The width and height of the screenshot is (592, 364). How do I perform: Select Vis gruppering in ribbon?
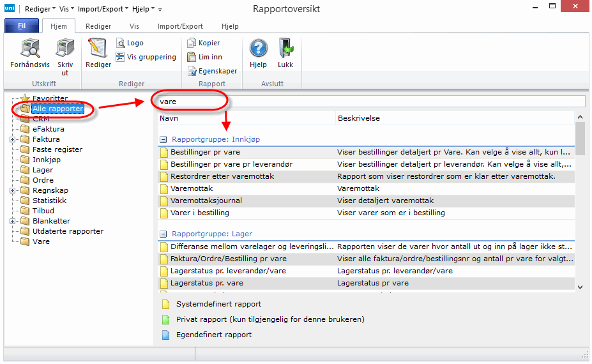point(121,57)
